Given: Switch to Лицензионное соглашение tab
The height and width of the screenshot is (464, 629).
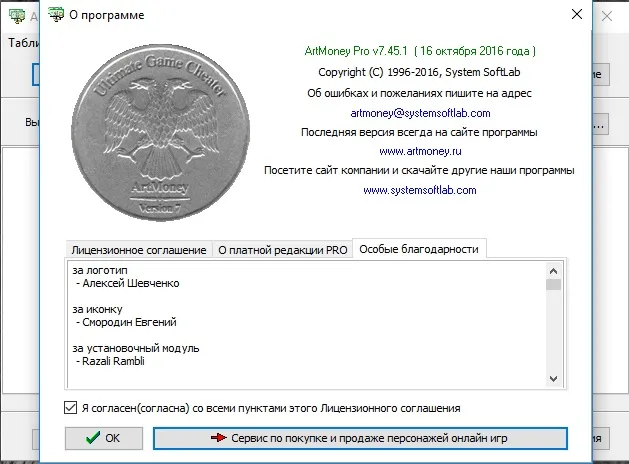Looking at the screenshot, I should [x=139, y=250].
